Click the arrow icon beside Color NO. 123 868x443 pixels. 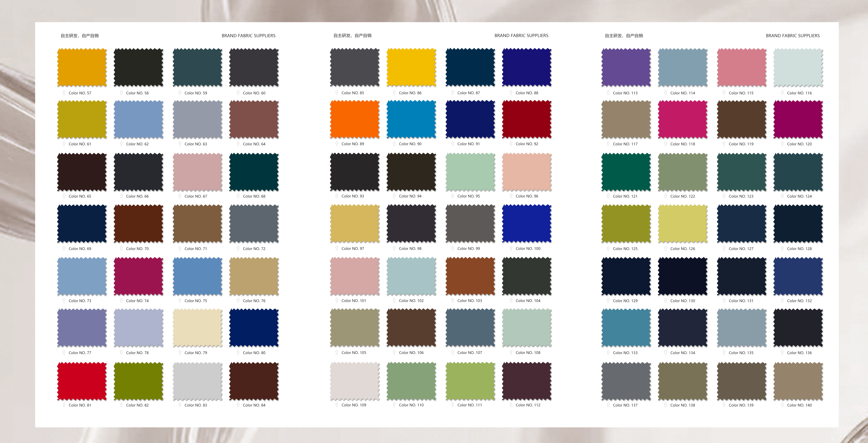724,196
